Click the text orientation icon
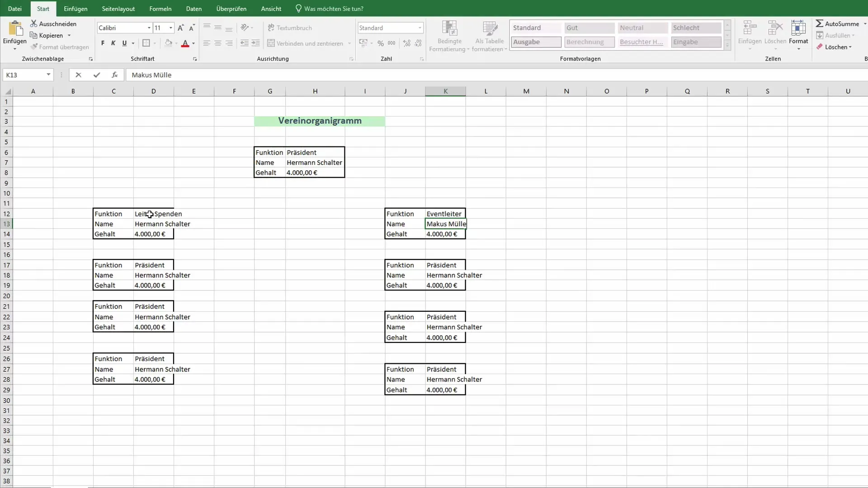 tap(245, 28)
